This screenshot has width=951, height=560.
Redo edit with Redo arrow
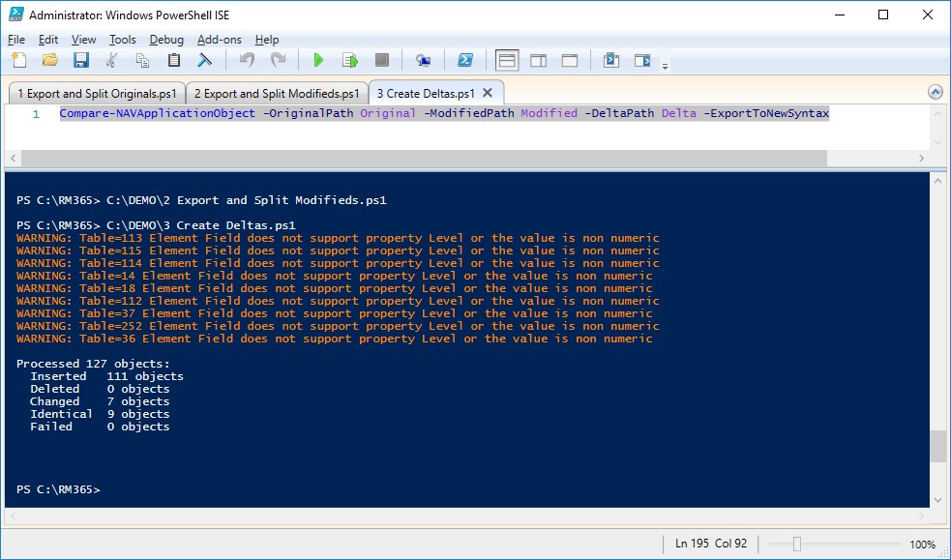278,60
